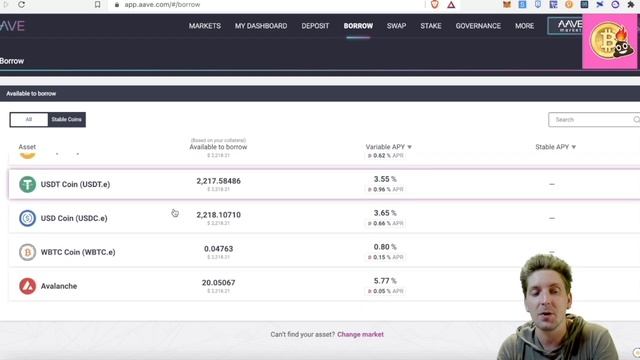This screenshot has width=640, height=360.
Task: Click the Available to borrow header
Action: tap(218, 147)
